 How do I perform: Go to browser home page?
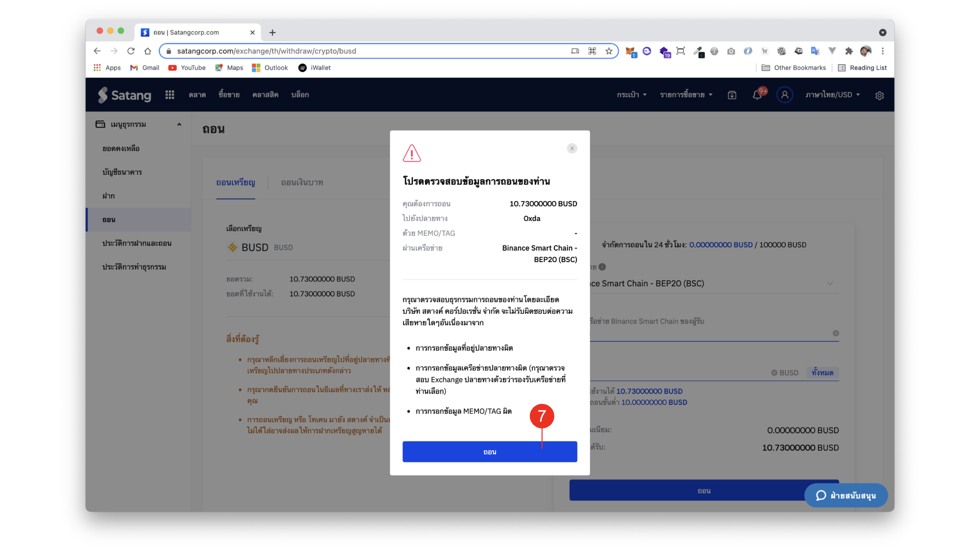point(148,51)
